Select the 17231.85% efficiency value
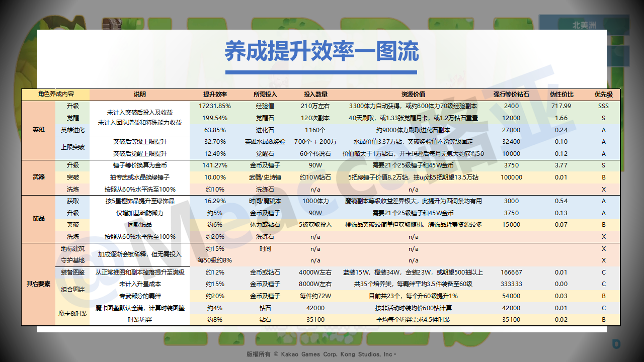Viewport: 644px width, 362px height. click(215, 106)
